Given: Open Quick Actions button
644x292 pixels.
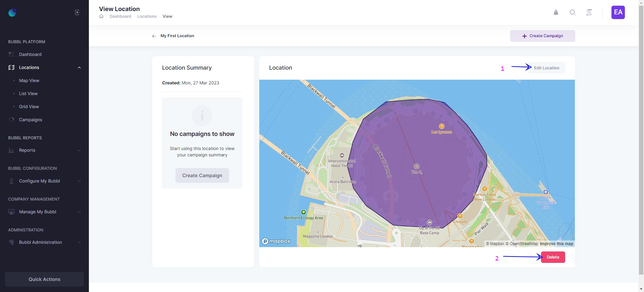Looking at the screenshot, I should point(44,279).
